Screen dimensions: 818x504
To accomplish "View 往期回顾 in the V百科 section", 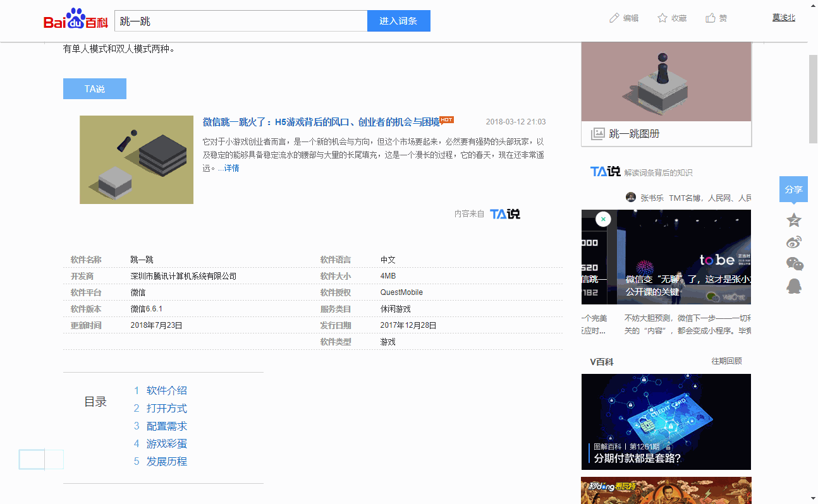I will (x=725, y=360).
